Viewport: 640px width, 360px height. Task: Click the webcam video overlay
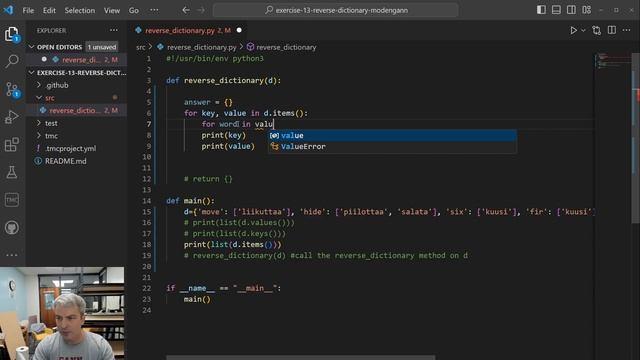(x=62, y=313)
